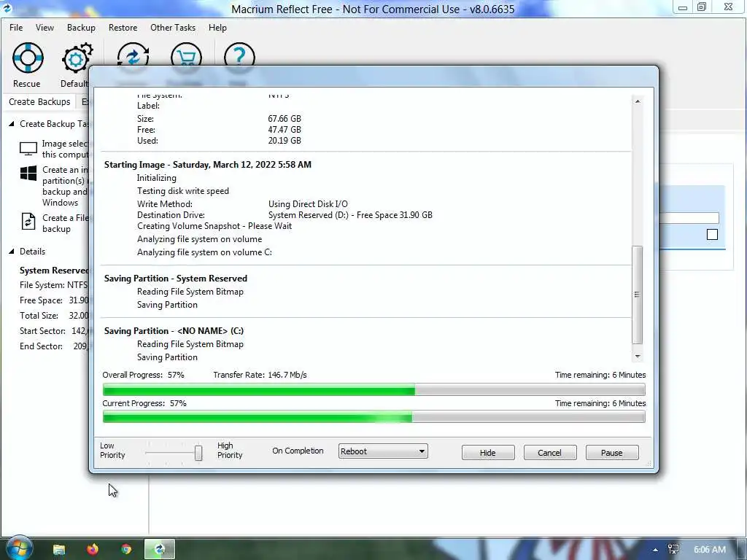Switch to the Create Backups tab

point(39,102)
